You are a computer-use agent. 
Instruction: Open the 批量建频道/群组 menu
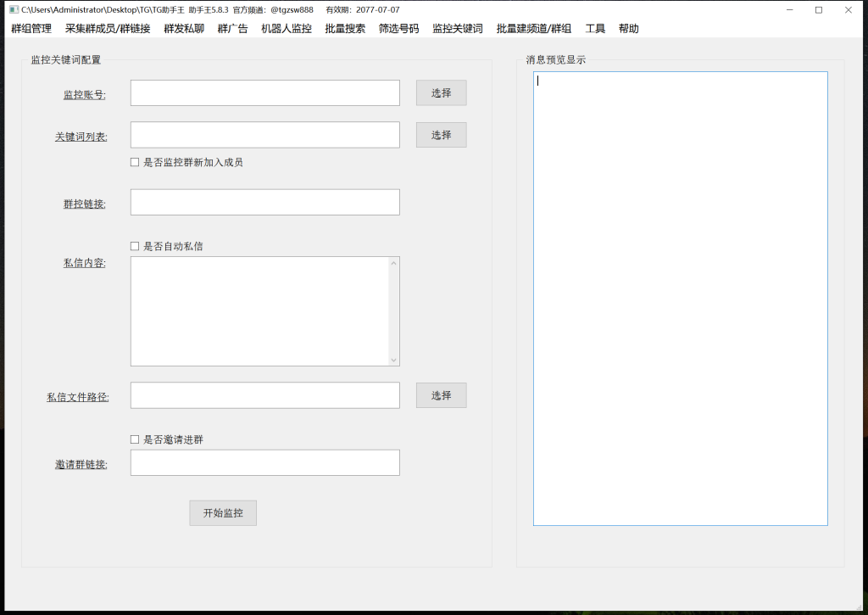[x=534, y=29]
